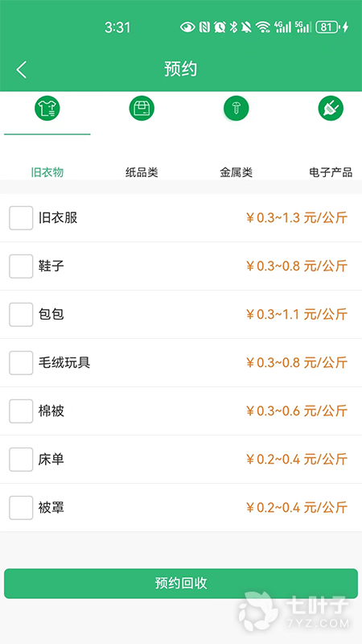Tap the back arrow icon

(x=22, y=69)
